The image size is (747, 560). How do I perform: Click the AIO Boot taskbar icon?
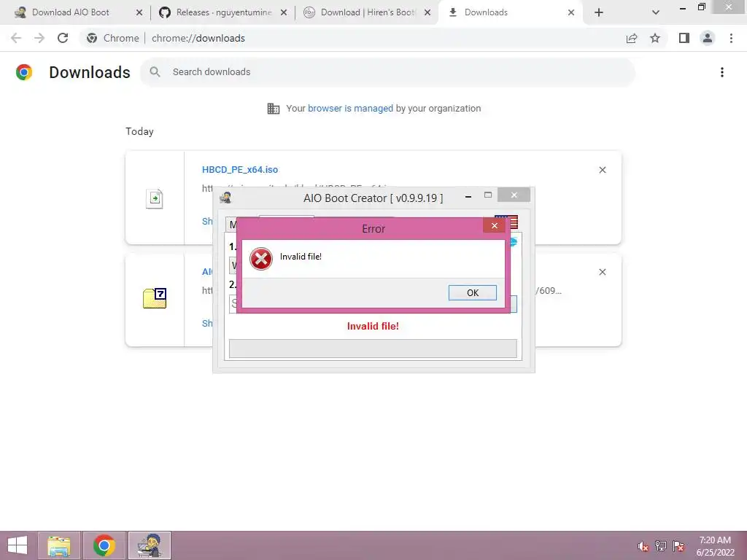click(149, 545)
